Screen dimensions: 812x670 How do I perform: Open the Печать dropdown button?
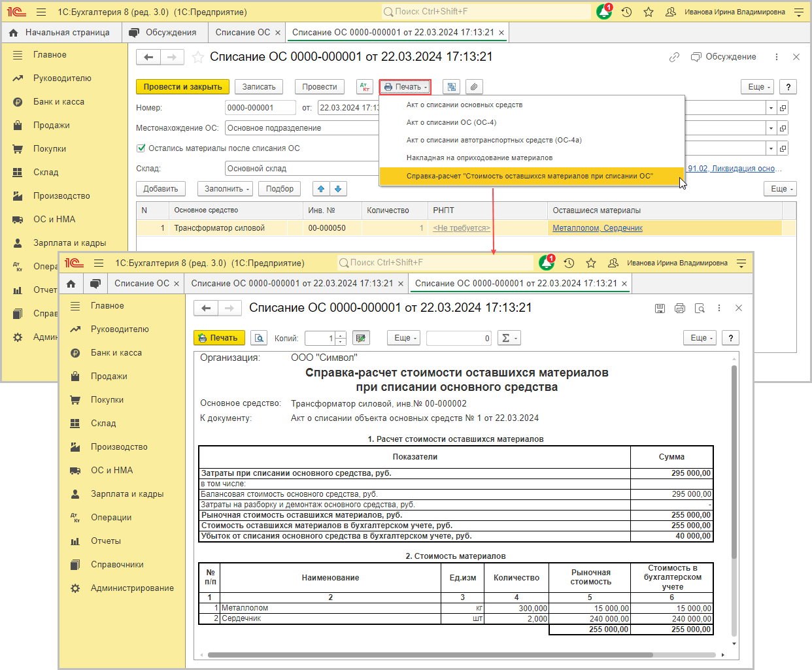click(405, 87)
